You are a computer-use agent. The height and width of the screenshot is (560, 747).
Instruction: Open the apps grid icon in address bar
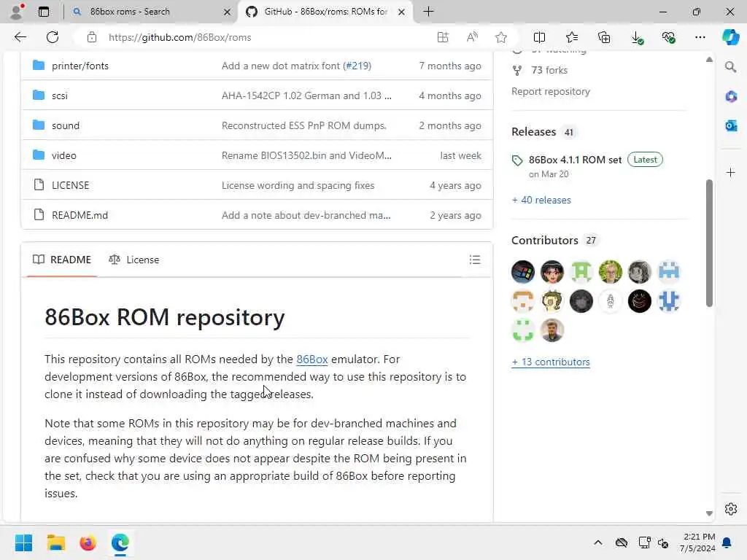click(x=443, y=37)
